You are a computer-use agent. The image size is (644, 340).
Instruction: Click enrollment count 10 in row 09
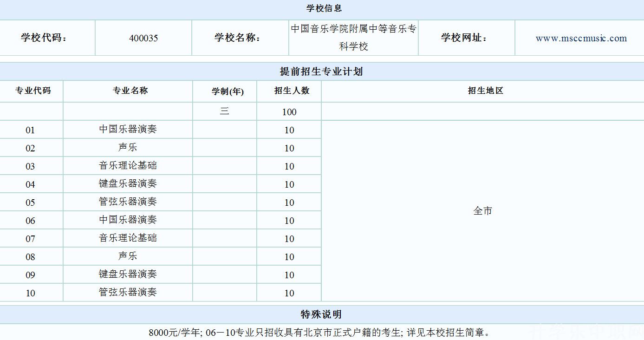[289, 275]
